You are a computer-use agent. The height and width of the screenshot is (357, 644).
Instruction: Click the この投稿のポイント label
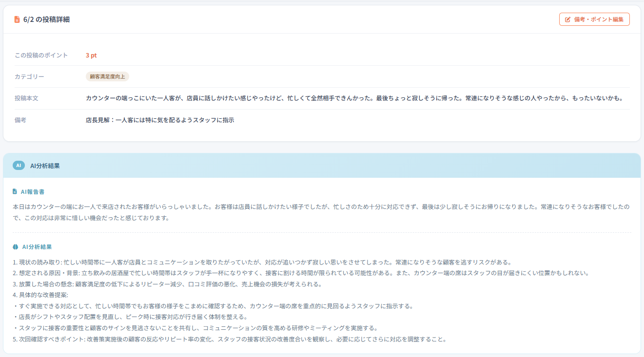41,56
